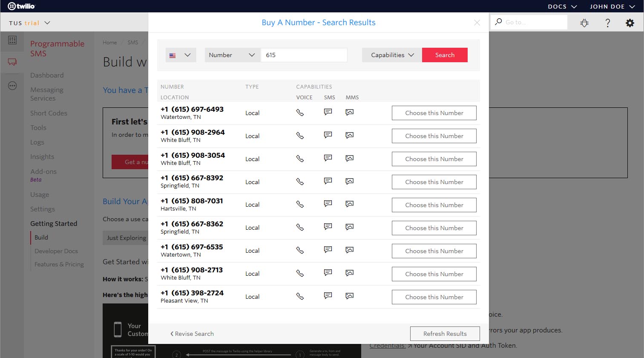The image size is (644, 358).
Task: Click the Home breadcrumb link
Action: (110, 43)
